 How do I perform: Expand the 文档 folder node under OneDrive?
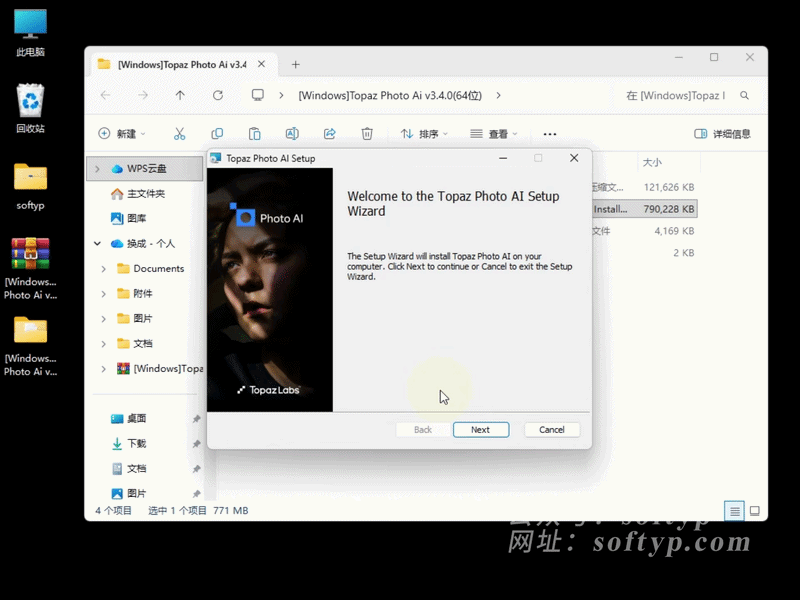coord(104,343)
